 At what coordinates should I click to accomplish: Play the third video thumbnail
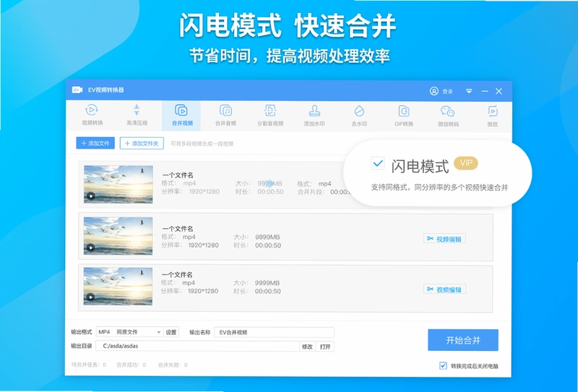pyautogui.click(x=91, y=297)
